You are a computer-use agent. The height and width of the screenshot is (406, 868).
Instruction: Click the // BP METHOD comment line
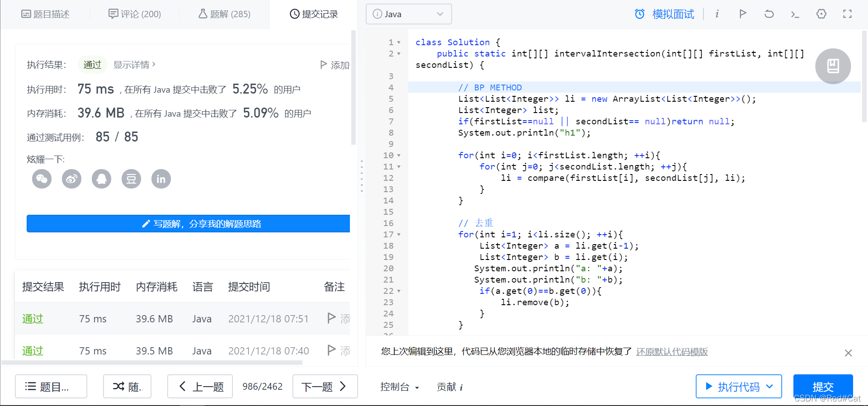[490, 88]
